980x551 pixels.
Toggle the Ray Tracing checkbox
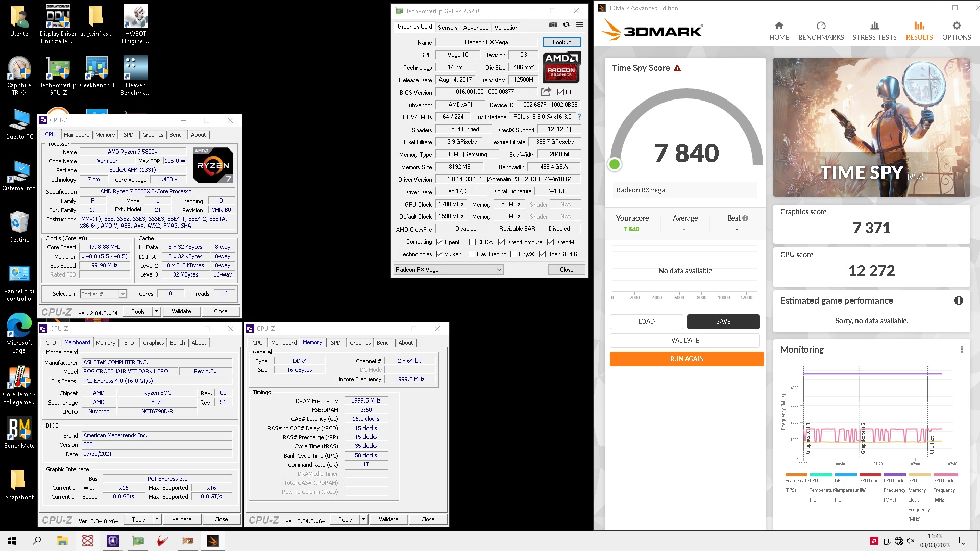[x=472, y=254]
